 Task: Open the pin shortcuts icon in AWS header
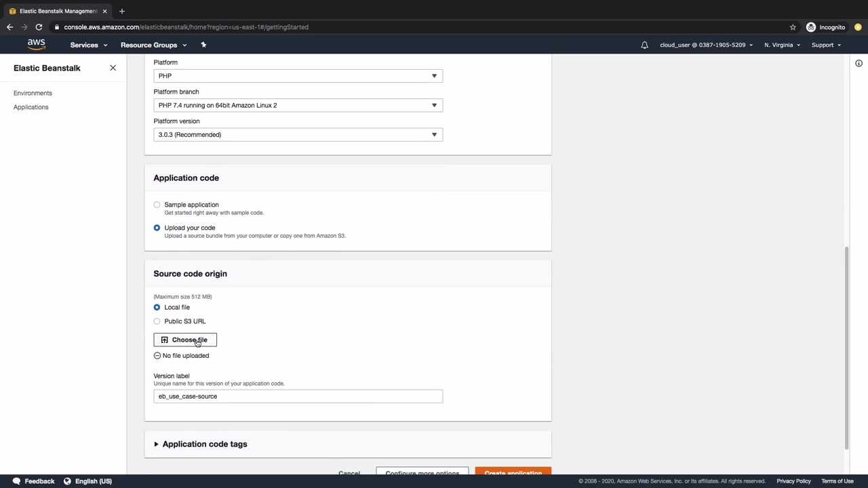coord(203,45)
